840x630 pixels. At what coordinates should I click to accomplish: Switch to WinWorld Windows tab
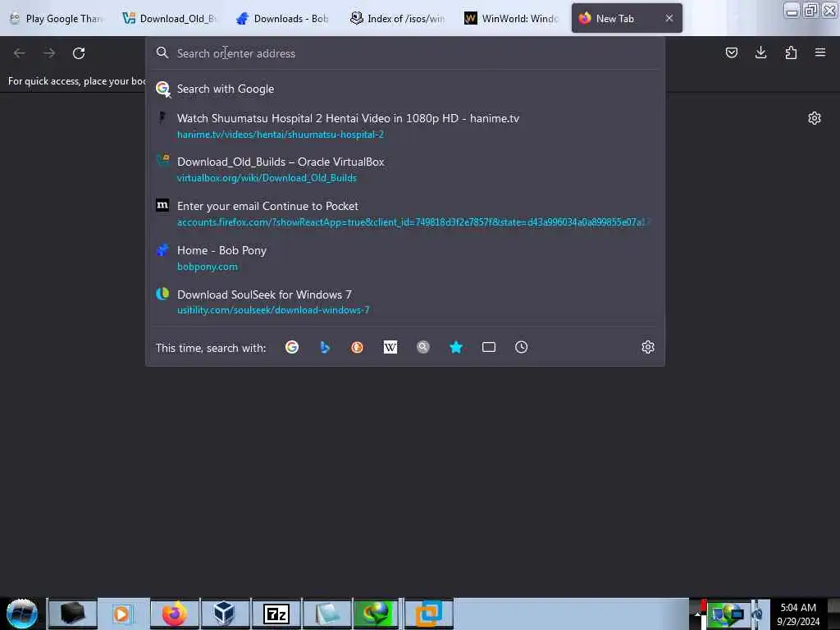[x=512, y=18]
